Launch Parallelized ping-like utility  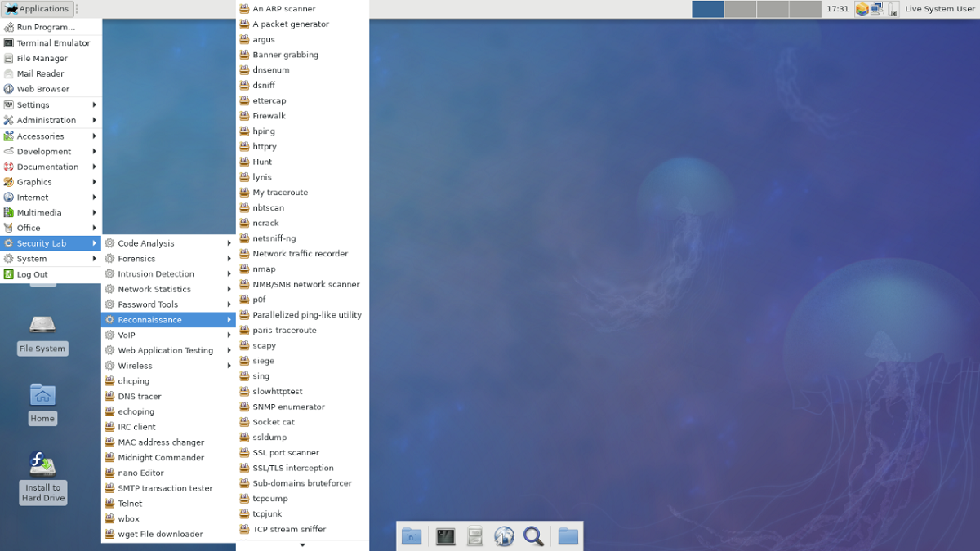coord(302,315)
